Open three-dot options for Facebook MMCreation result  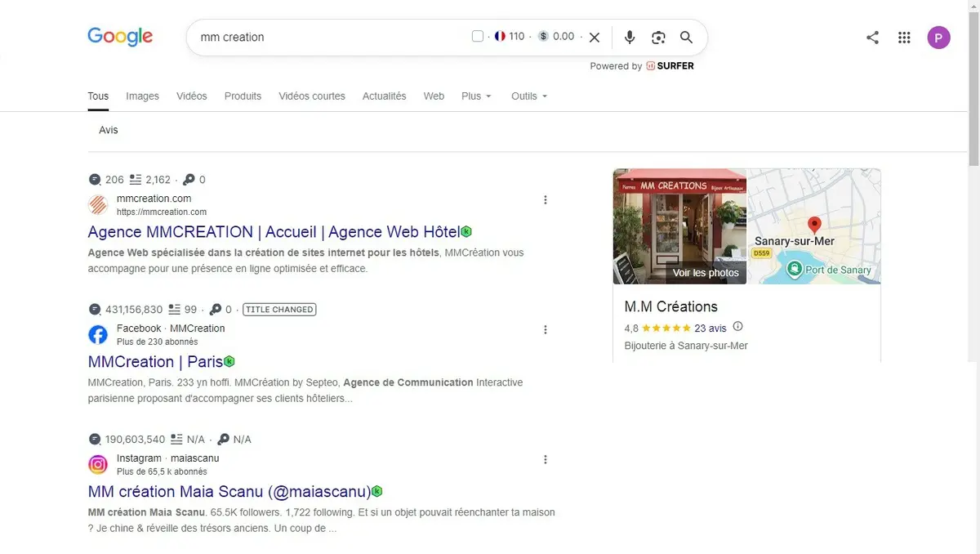(x=546, y=330)
